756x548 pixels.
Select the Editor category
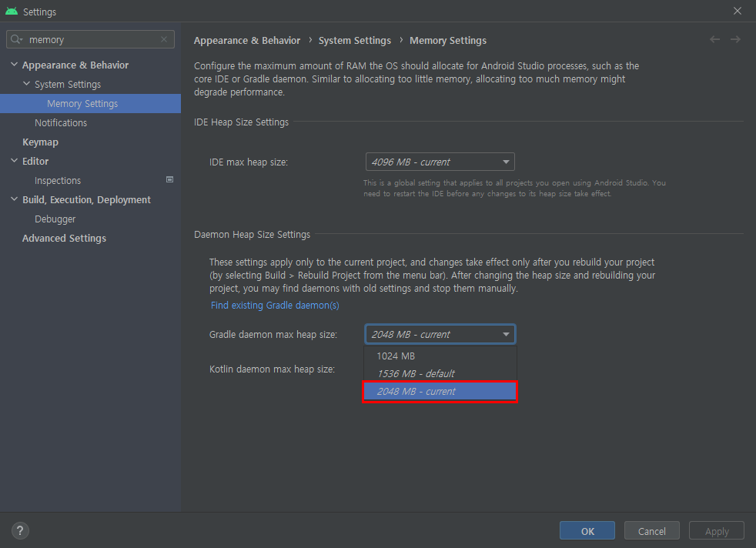35,162
